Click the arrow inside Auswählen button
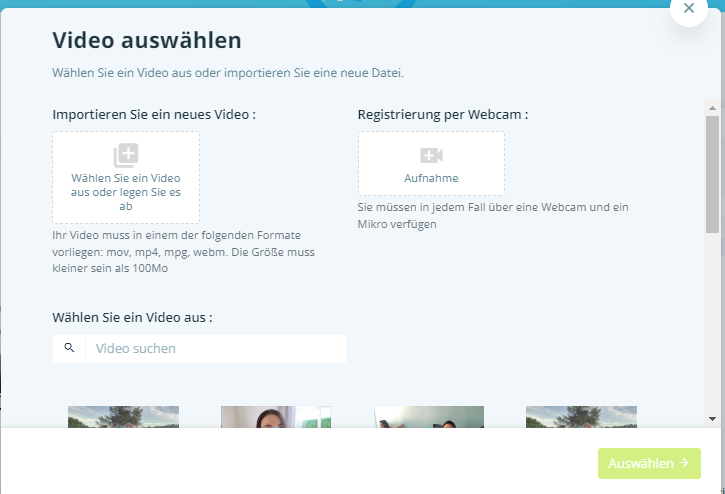This screenshot has height=494, width=725. click(x=684, y=463)
